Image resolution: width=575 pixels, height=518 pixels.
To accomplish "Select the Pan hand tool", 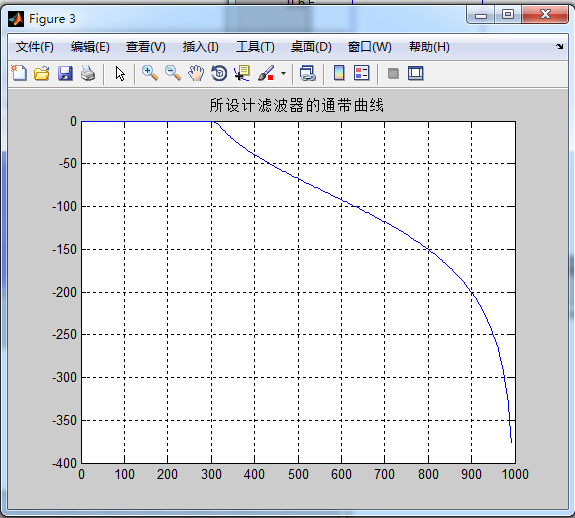I will [196, 73].
